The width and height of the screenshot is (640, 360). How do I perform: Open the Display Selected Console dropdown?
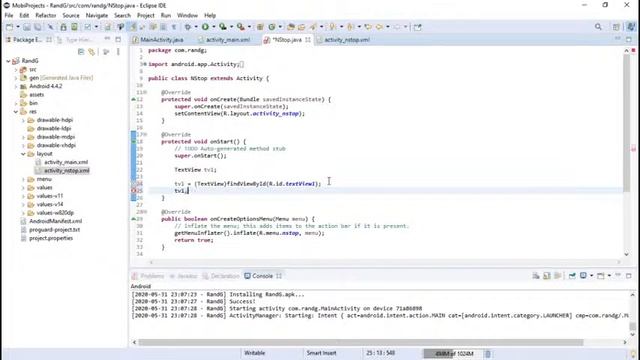(x=591, y=276)
